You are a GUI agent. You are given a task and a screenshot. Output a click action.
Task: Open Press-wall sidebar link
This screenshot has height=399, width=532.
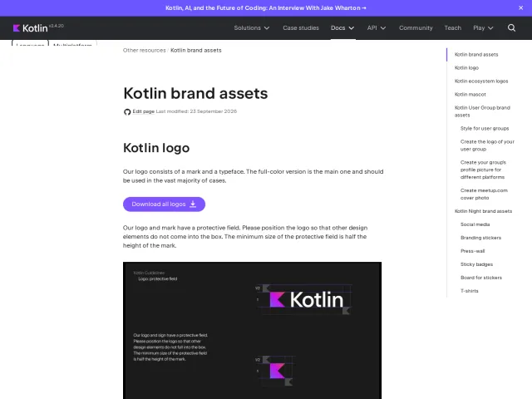click(473, 251)
